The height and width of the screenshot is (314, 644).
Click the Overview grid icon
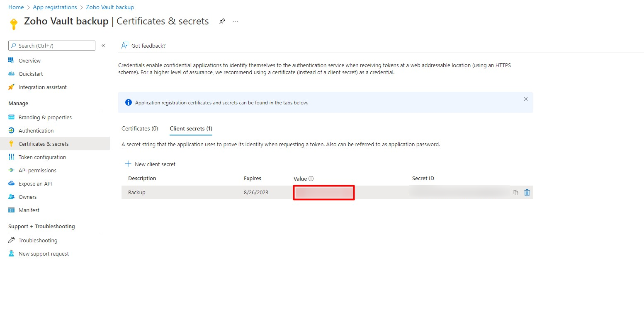click(x=11, y=60)
